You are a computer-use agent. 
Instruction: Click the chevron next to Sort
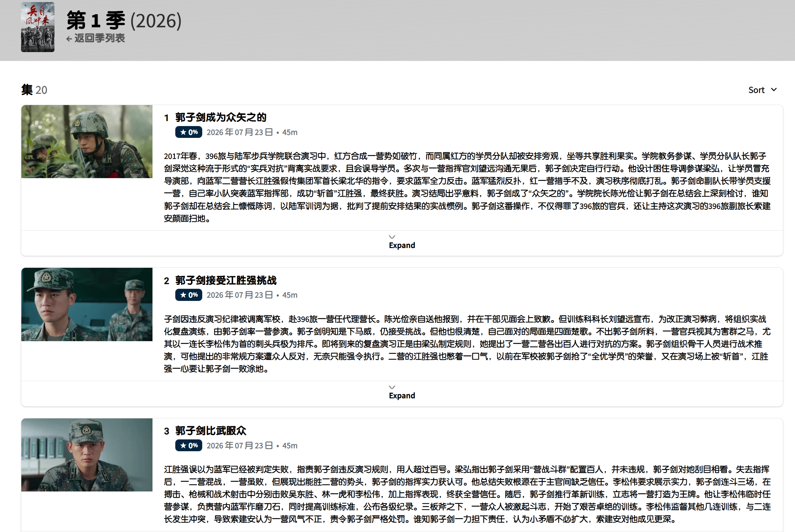pos(774,90)
